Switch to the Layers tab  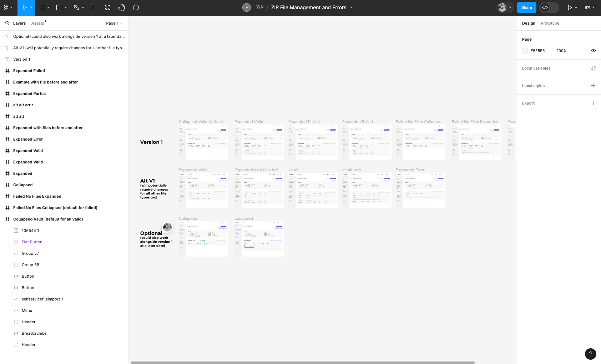(19, 23)
